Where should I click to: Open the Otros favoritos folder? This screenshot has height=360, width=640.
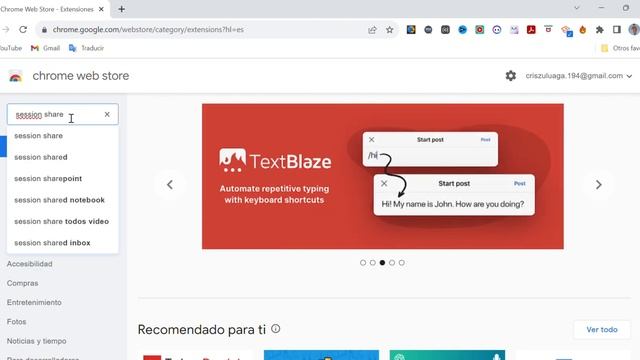pos(620,48)
